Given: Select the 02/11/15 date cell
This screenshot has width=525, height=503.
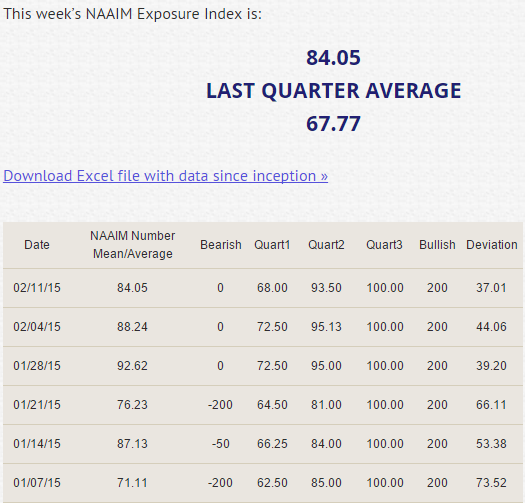Looking at the screenshot, I should point(37,288).
